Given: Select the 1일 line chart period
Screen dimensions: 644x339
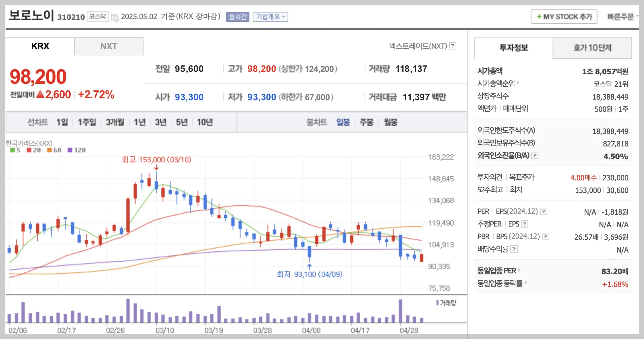Looking at the screenshot, I should coord(62,122).
